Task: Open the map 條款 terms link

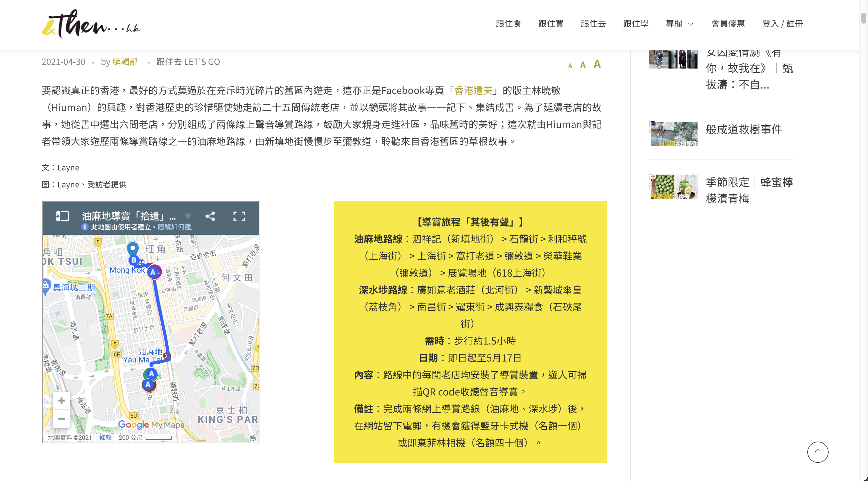Action: pos(105,438)
